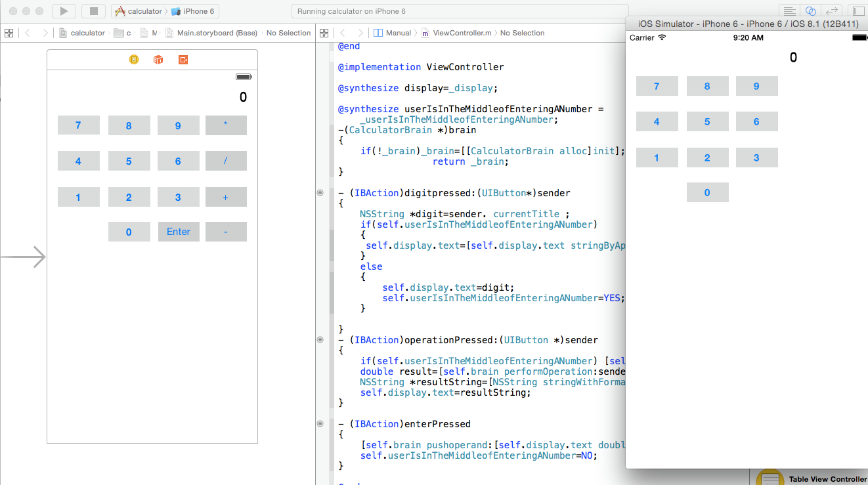Tap 2 in the iOS Simulator
Viewport: 868px width, 485px height.
click(707, 158)
